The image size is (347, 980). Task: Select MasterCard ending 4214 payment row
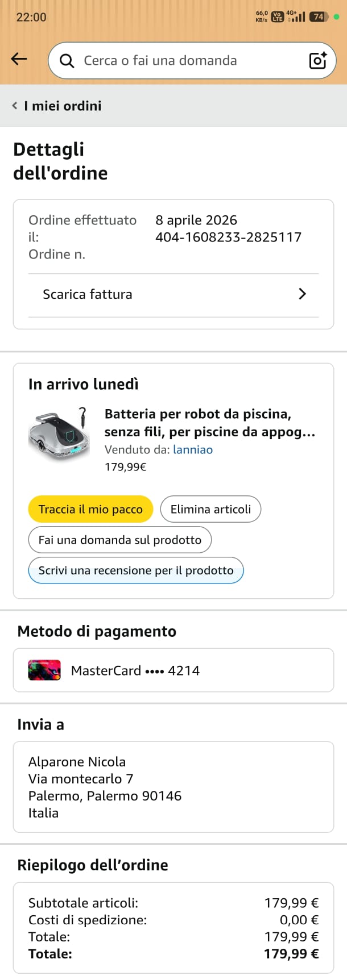point(173,670)
